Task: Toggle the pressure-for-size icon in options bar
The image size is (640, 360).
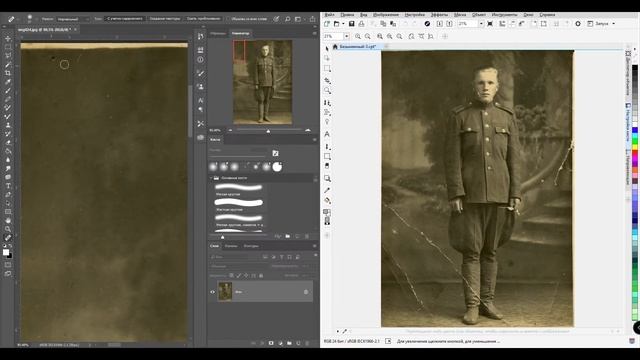Action: (x=277, y=19)
